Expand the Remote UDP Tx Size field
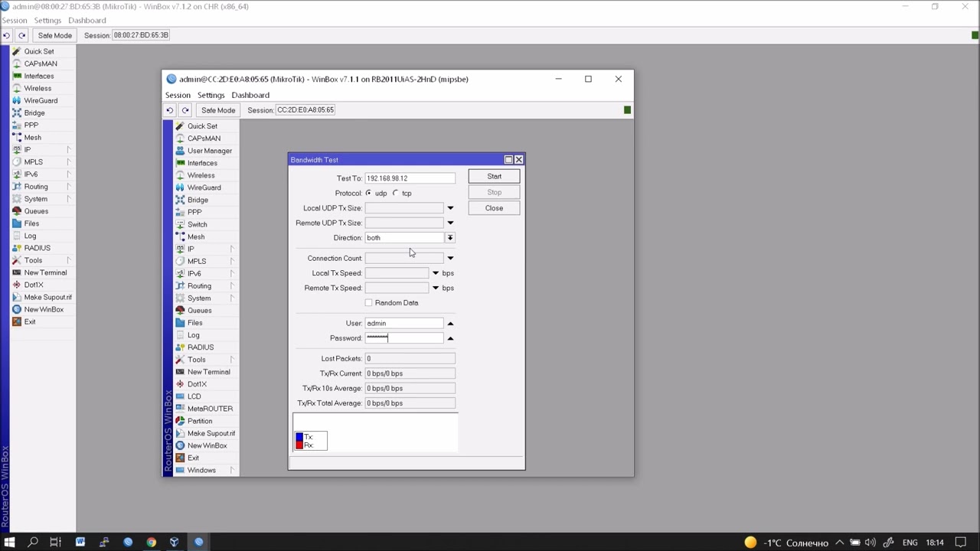 coord(450,223)
